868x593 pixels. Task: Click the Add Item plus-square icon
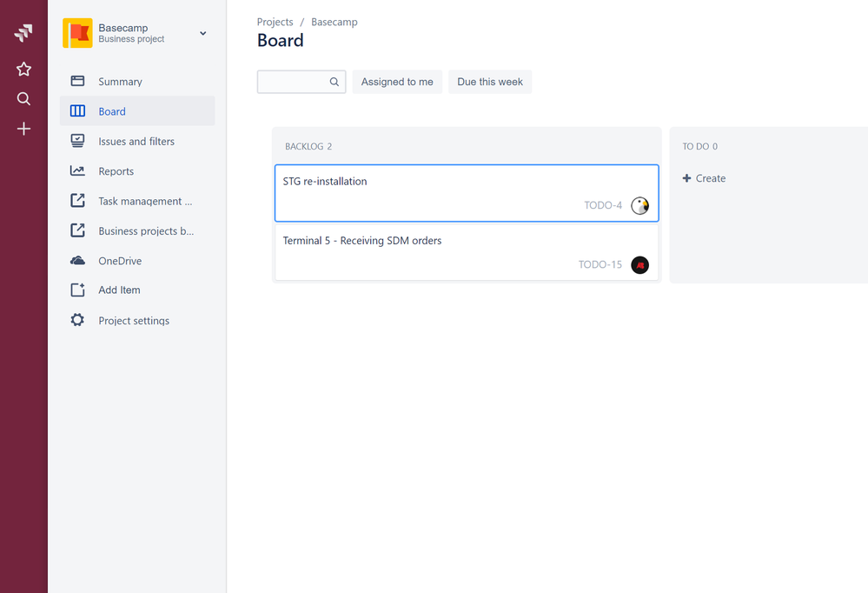tap(77, 290)
